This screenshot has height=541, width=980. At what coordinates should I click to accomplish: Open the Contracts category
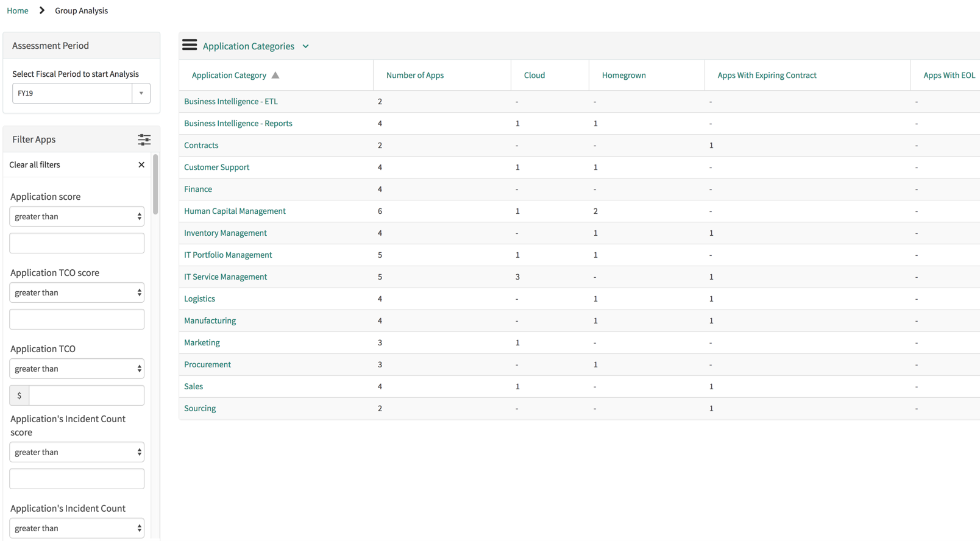[x=201, y=146]
